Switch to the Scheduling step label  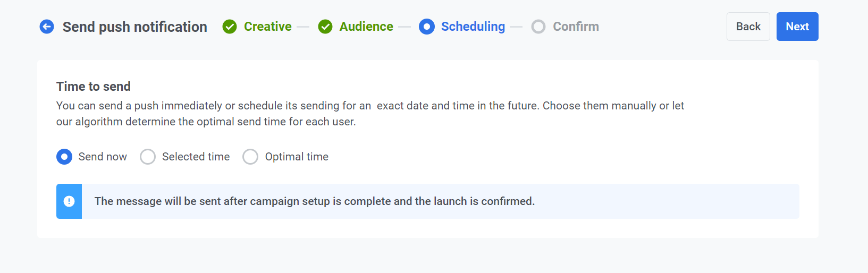473,27
